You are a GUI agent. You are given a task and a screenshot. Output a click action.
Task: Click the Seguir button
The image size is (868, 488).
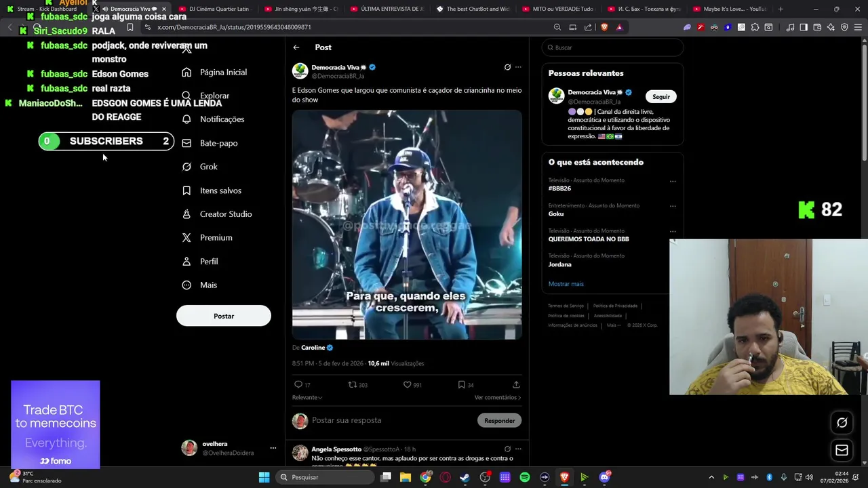coord(661,97)
